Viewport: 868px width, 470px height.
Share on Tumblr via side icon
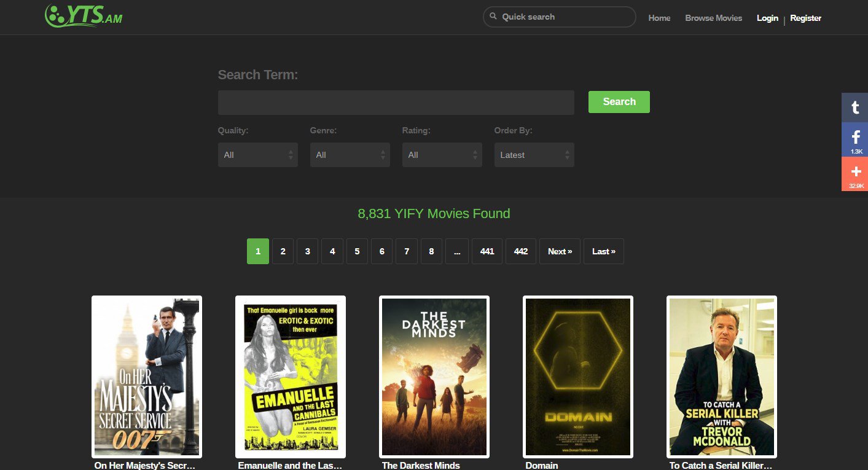pyautogui.click(x=854, y=108)
